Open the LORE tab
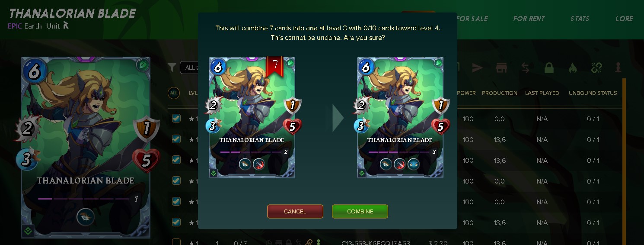 (x=624, y=19)
